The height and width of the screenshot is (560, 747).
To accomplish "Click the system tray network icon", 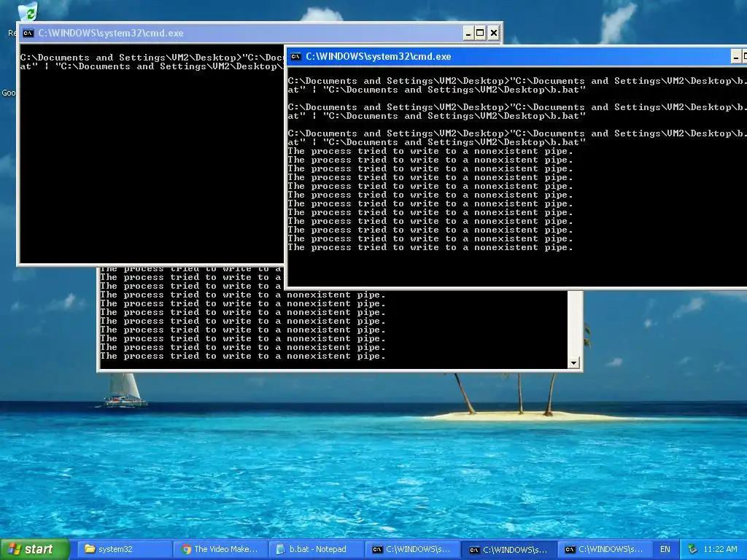I will (x=692, y=549).
